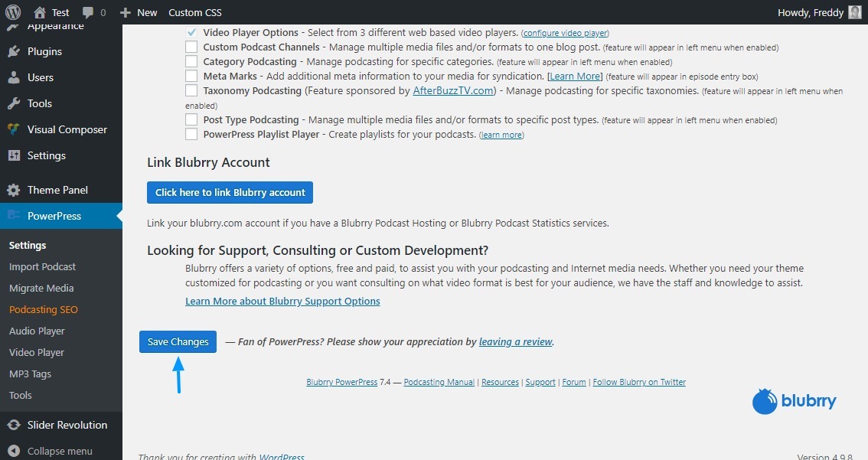This screenshot has width=868, height=460.
Task: Open configure video player link
Action: pos(565,33)
